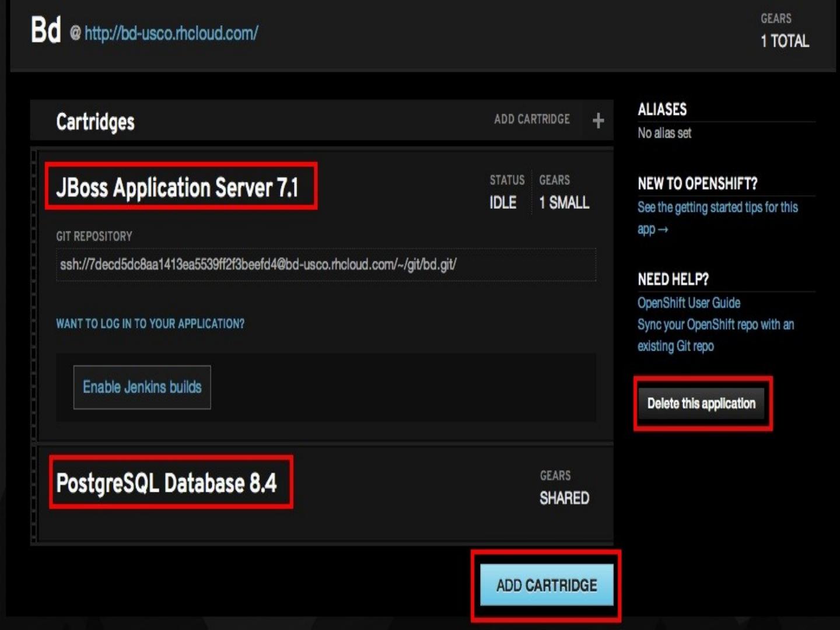Expand 'Want to log in to your application?'
840x630 pixels.
click(150, 324)
